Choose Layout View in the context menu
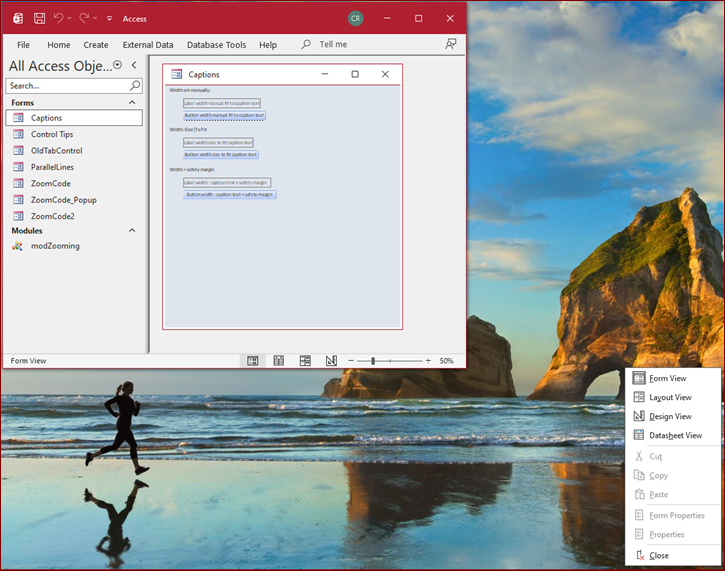This screenshot has height=571, width=725. point(673,397)
